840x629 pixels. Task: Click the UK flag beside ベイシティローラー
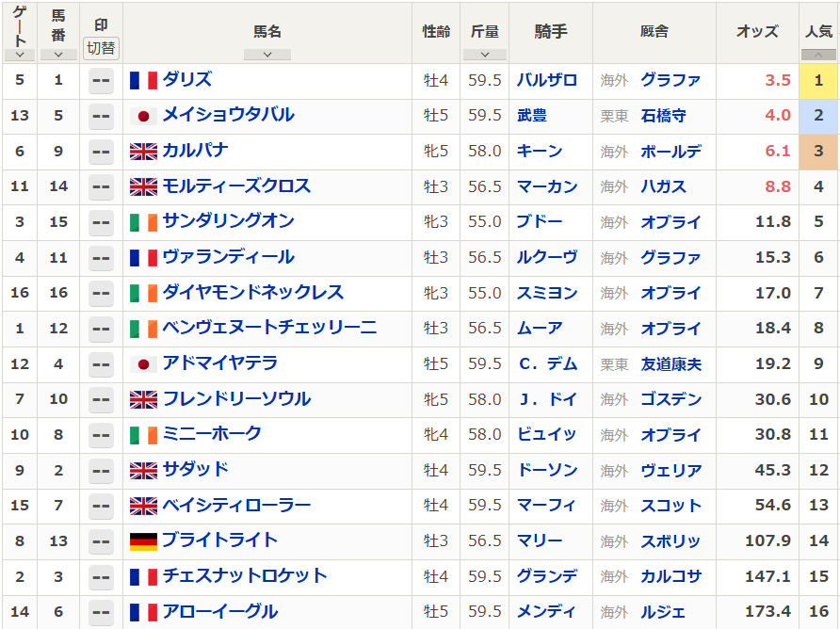pos(143,506)
